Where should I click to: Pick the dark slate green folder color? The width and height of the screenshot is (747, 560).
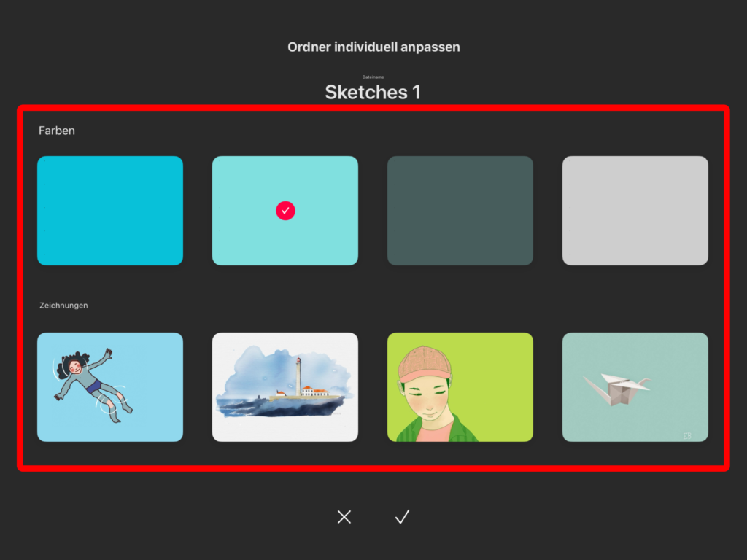[x=460, y=211]
